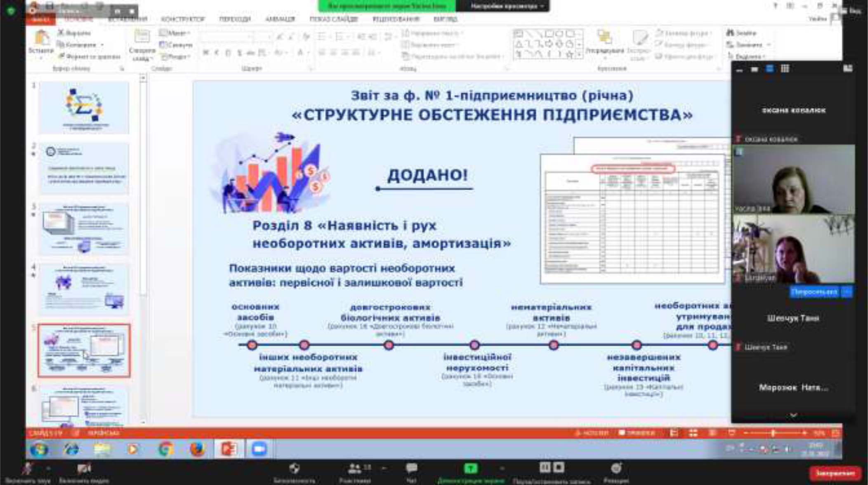Screen dimensions: 868x485
Task: Select slide 3 thumbnail in the slide panel
Action: (x=84, y=229)
